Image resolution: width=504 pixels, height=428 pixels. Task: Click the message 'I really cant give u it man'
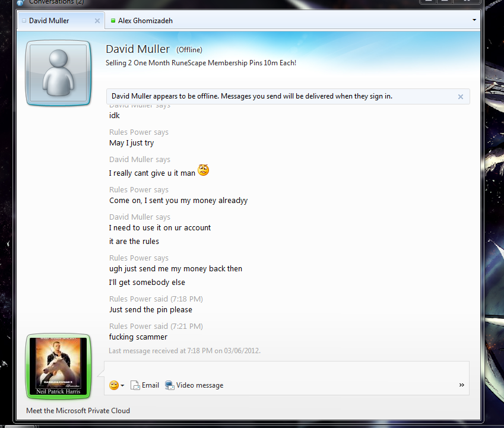click(x=152, y=173)
